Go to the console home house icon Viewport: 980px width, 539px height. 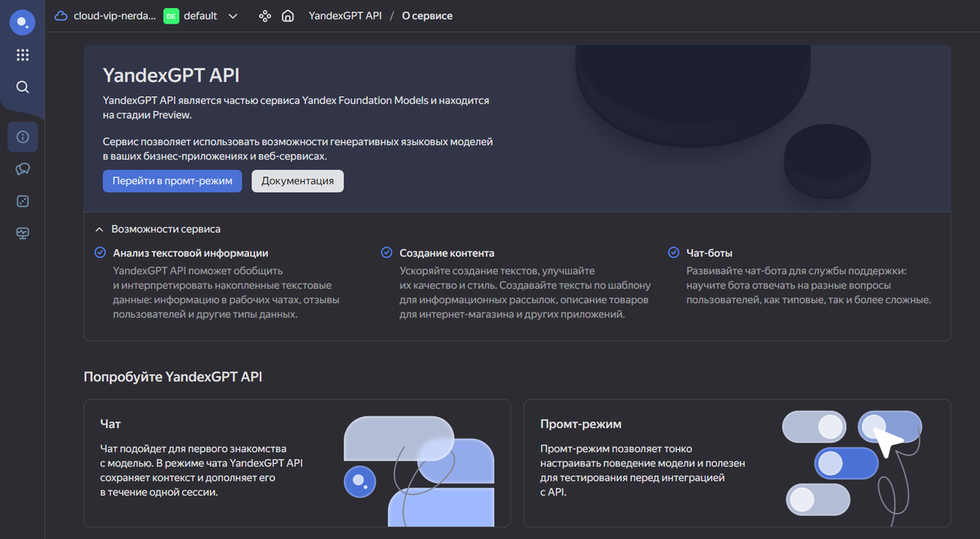coord(287,16)
